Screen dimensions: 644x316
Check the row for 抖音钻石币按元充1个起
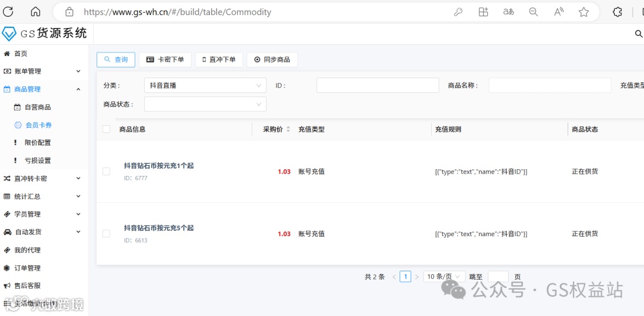pos(106,171)
